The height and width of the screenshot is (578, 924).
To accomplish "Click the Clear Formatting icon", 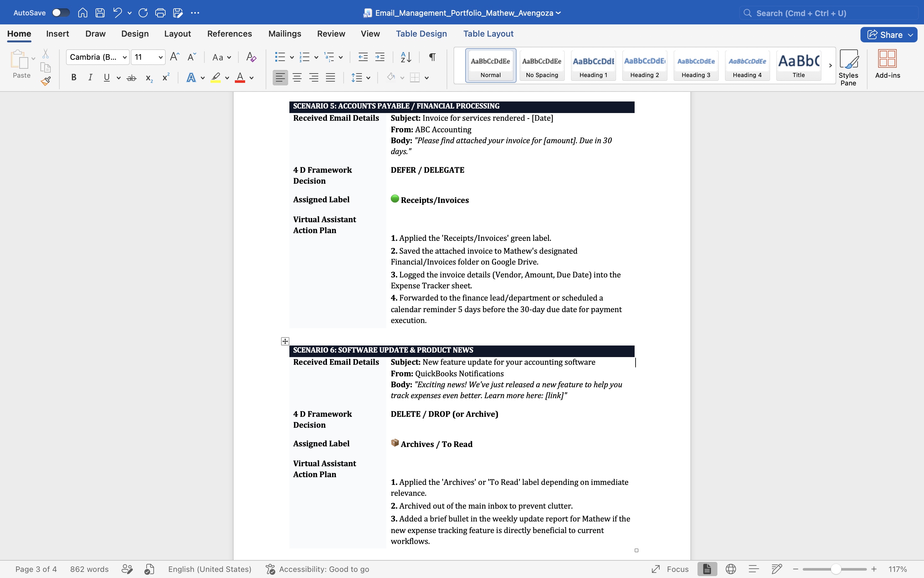I will [x=251, y=57].
